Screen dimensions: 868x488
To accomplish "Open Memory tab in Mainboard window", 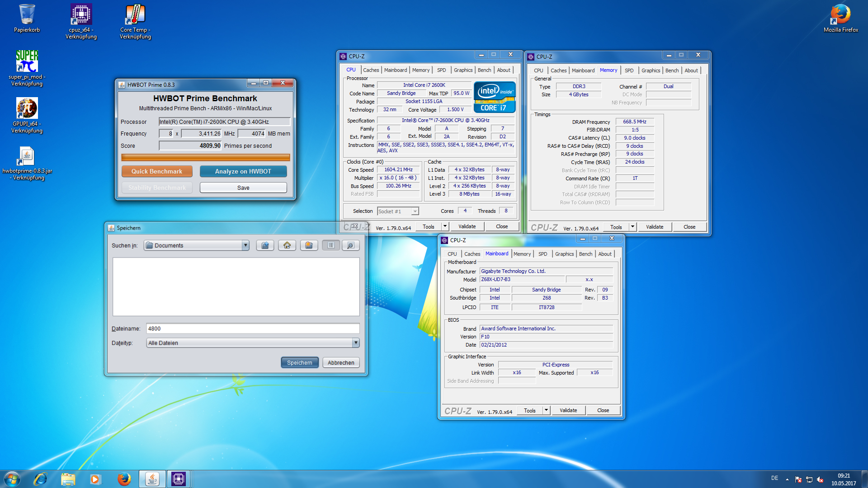I will tap(522, 254).
